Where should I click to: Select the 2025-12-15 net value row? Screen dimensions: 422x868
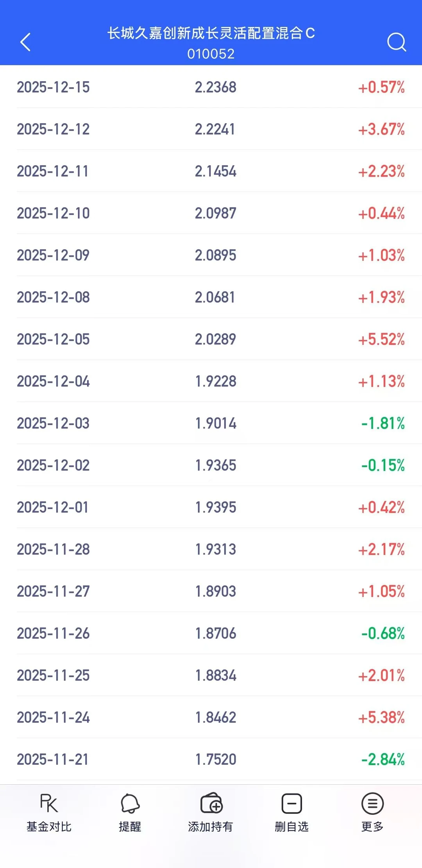click(x=211, y=87)
